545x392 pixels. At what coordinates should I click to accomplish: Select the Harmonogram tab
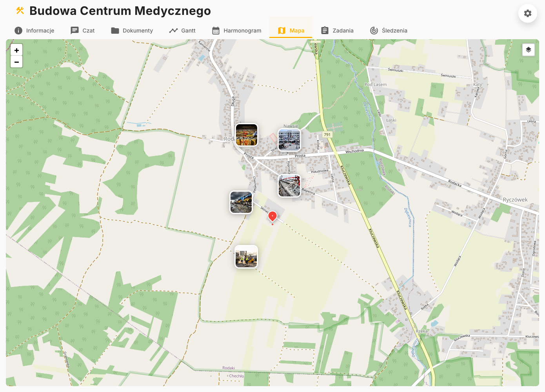(237, 31)
